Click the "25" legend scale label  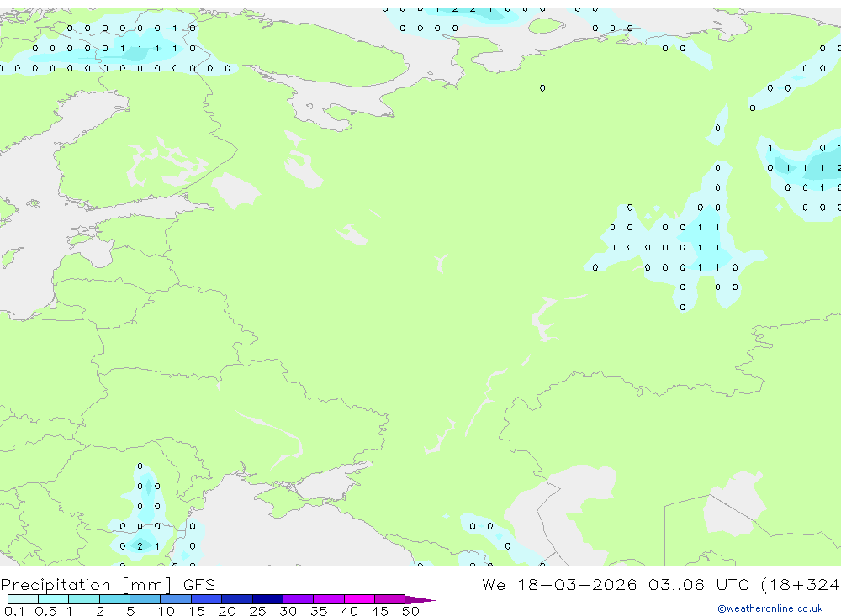pos(257,611)
